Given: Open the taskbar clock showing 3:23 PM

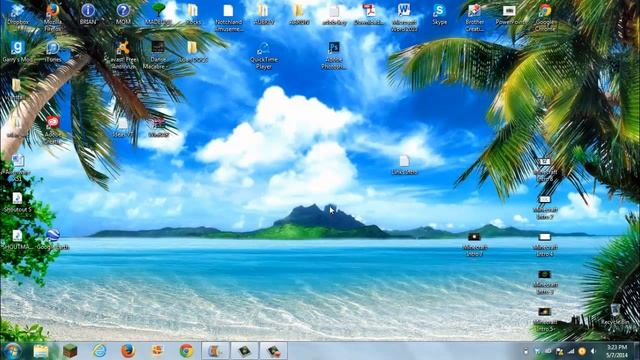Looking at the screenshot, I should [617, 351].
